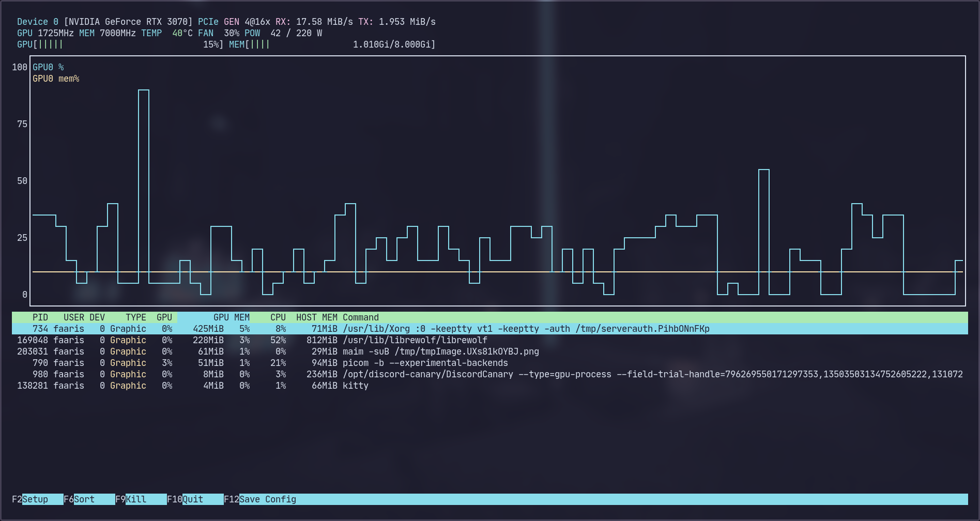Click the GPU0 % legend label

48,67
